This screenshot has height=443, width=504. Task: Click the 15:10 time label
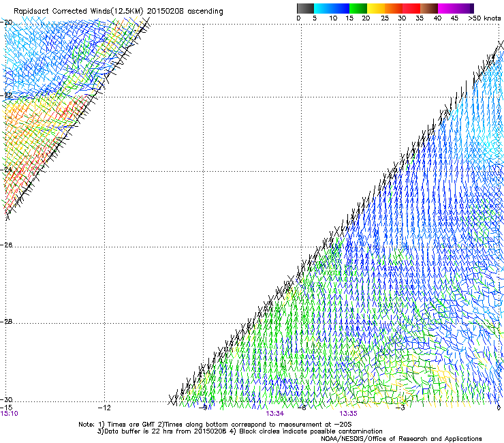9,414
